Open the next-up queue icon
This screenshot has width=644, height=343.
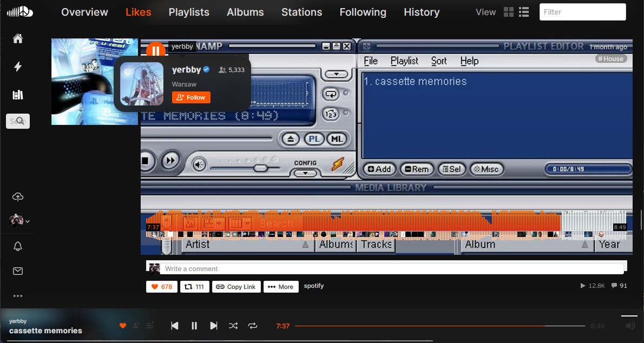click(x=150, y=325)
